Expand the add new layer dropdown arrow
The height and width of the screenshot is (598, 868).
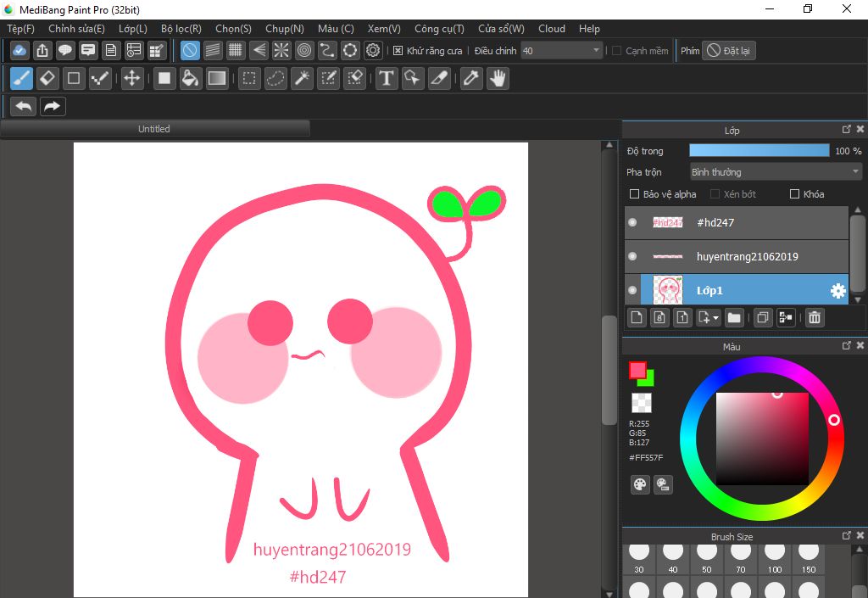click(x=716, y=319)
